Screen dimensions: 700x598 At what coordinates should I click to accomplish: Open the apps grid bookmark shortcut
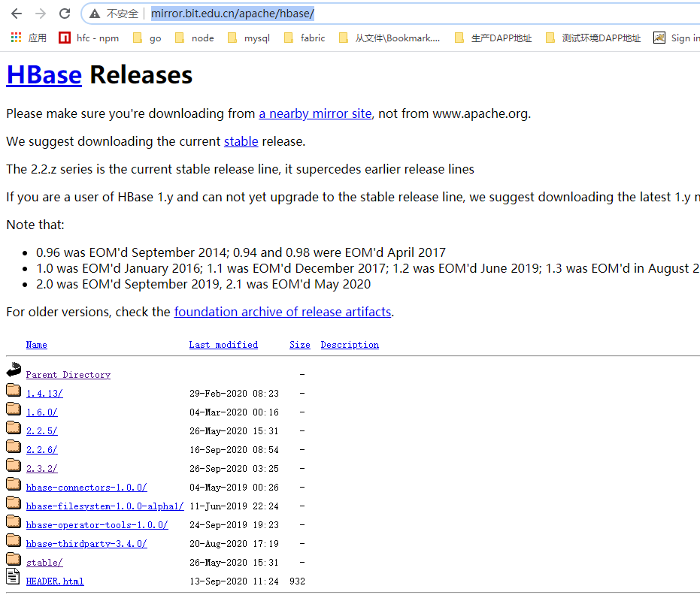tap(29, 38)
